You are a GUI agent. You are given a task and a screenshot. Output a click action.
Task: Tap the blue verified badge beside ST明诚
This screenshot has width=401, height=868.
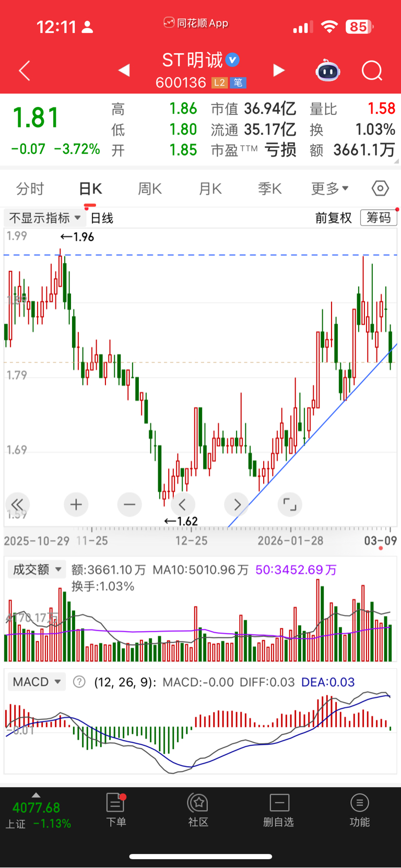pos(233,60)
